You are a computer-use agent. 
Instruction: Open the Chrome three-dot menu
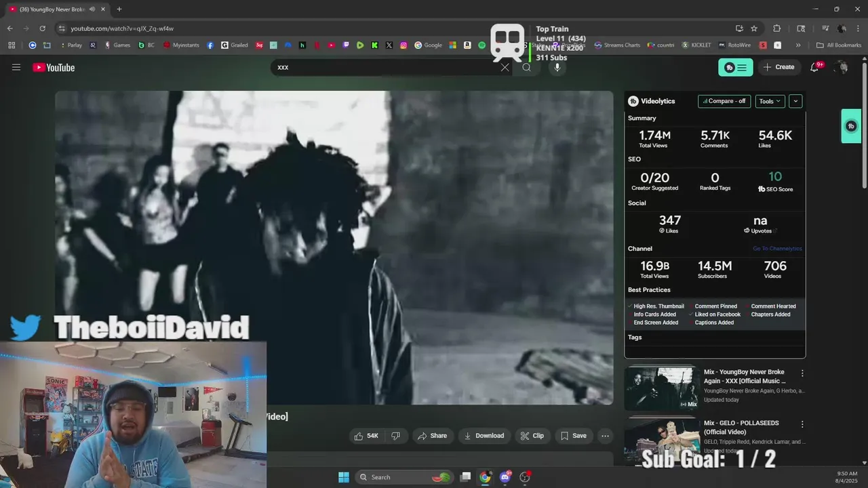click(x=858, y=28)
